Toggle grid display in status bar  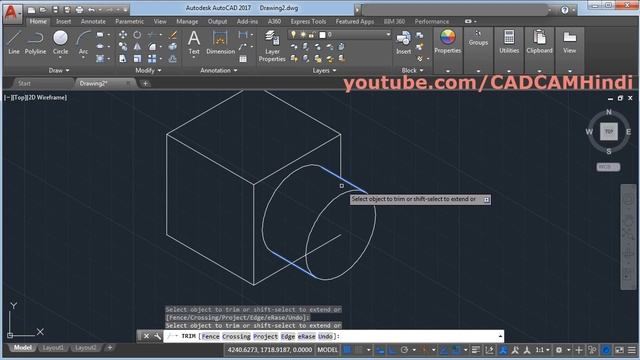tap(347, 350)
